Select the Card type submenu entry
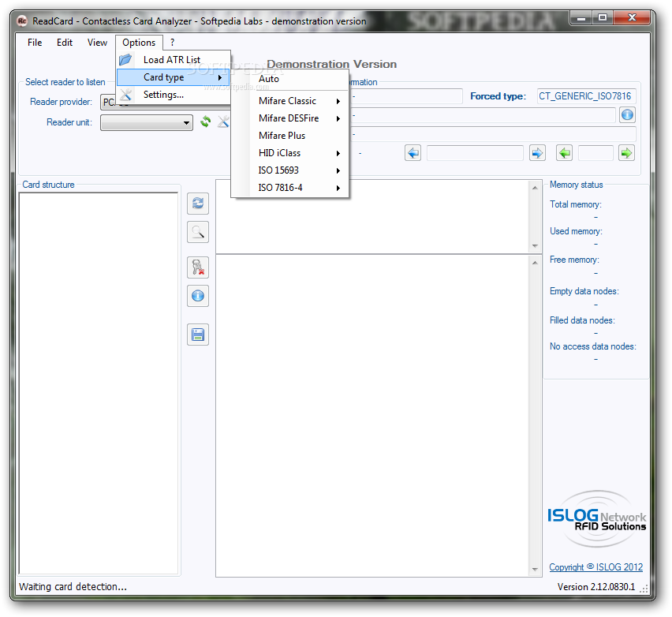The image size is (672, 617). (x=174, y=77)
